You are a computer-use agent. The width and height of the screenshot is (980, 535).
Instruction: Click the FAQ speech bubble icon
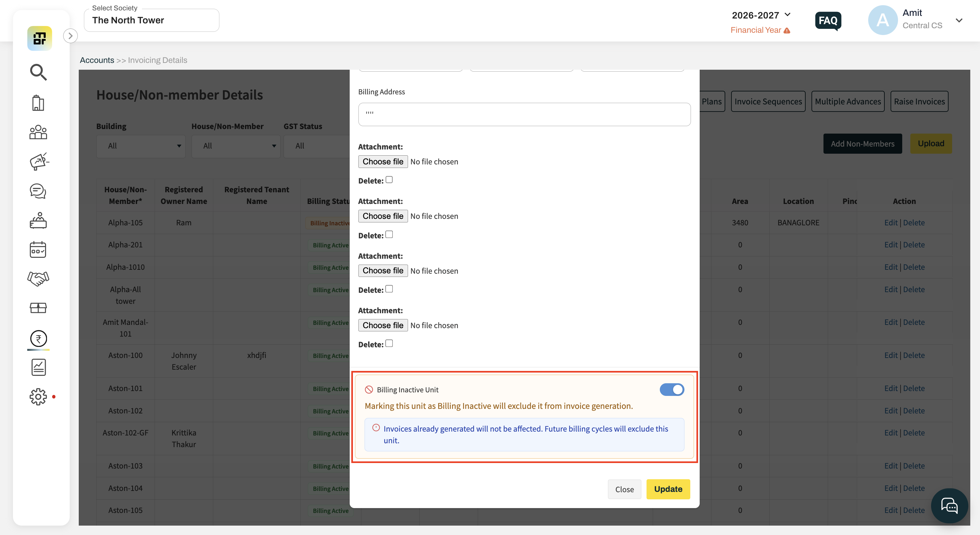pyautogui.click(x=828, y=21)
